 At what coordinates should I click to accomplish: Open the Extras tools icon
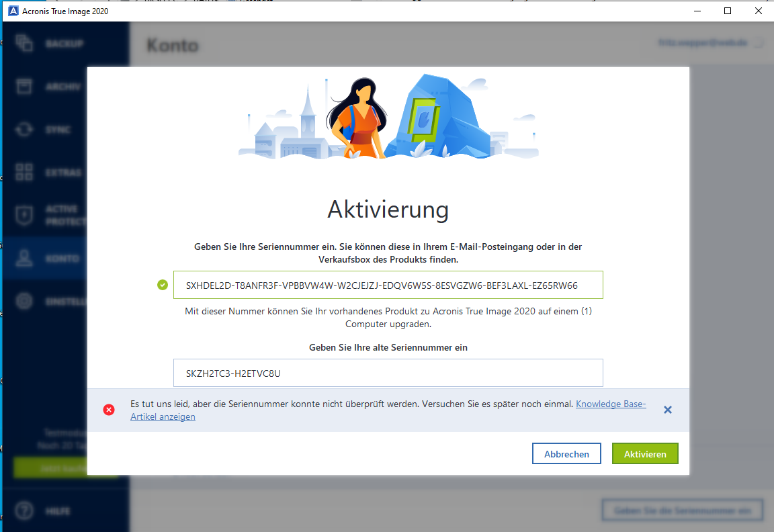point(24,172)
